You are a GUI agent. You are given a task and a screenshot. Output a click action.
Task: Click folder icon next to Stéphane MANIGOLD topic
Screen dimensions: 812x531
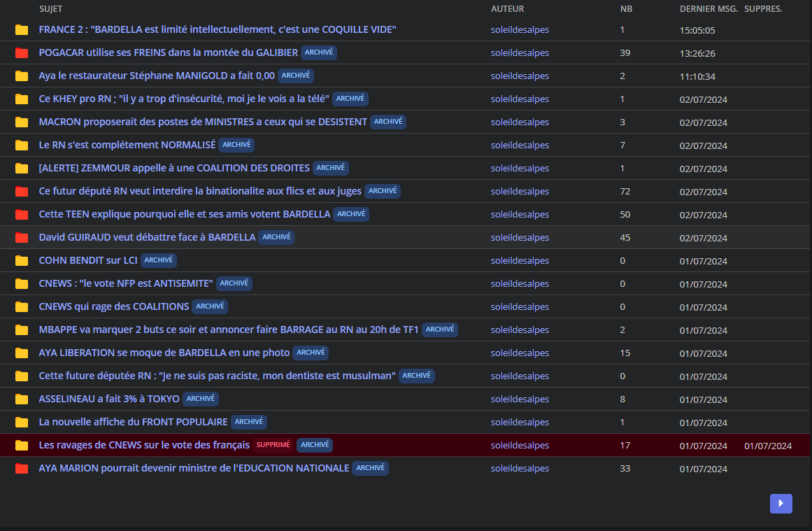click(x=22, y=76)
